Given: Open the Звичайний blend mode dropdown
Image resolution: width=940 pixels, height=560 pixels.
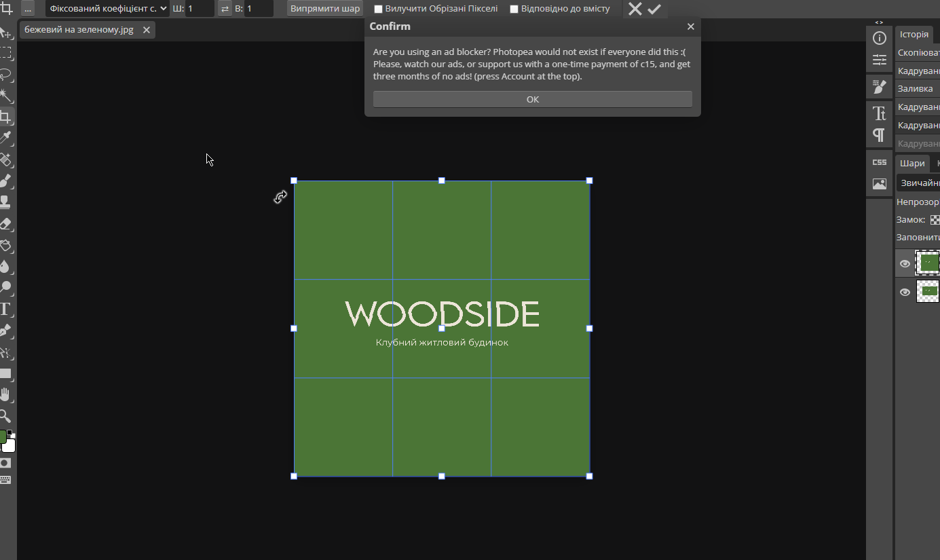Looking at the screenshot, I should click(x=918, y=183).
